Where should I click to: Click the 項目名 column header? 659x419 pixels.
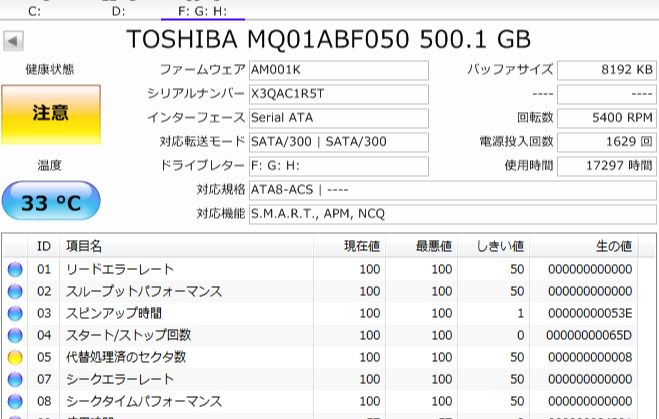tap(84, 246)
